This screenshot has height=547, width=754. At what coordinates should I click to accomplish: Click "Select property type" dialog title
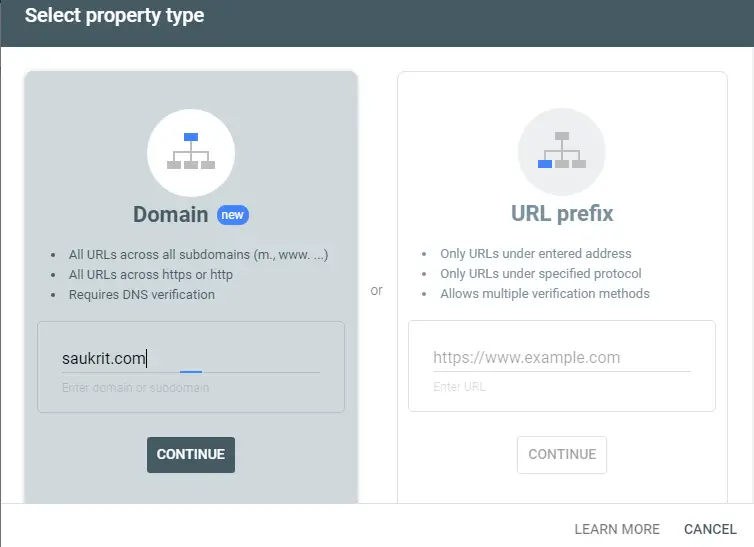pos(114,15)
